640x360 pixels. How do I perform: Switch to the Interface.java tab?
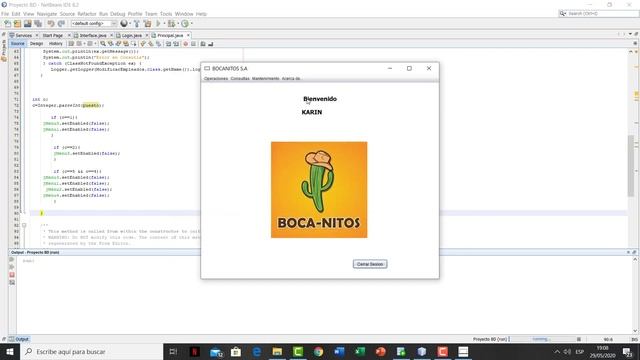point(93,36)
